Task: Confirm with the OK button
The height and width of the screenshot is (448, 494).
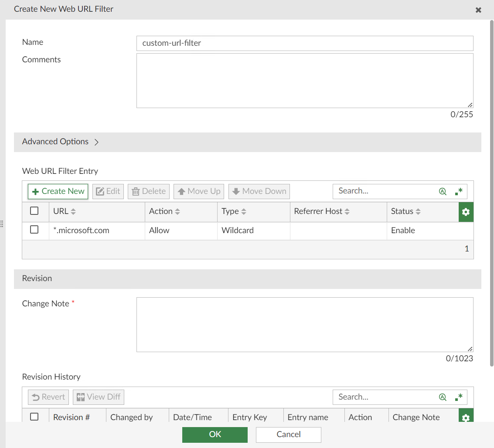Action: tap(215, 435)
